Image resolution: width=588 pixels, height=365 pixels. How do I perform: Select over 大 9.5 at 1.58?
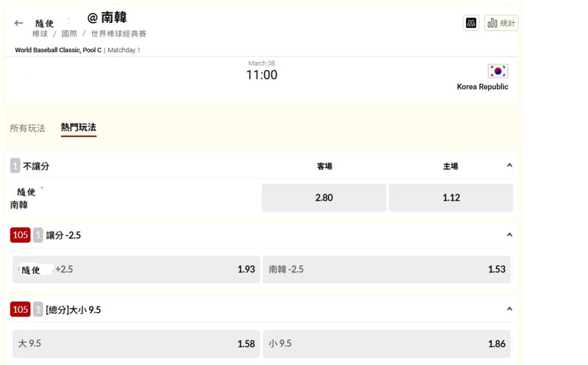tap(136, 343)
